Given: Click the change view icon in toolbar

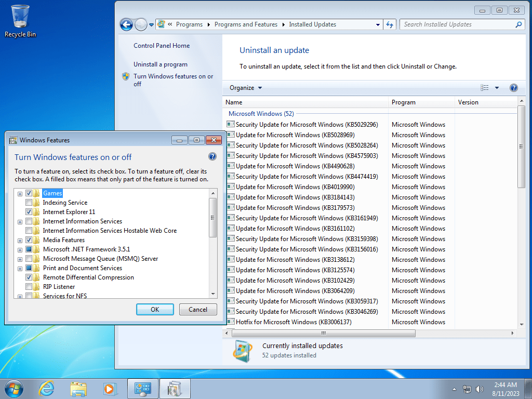Looking at the screenshot, I should pos(485,88).
